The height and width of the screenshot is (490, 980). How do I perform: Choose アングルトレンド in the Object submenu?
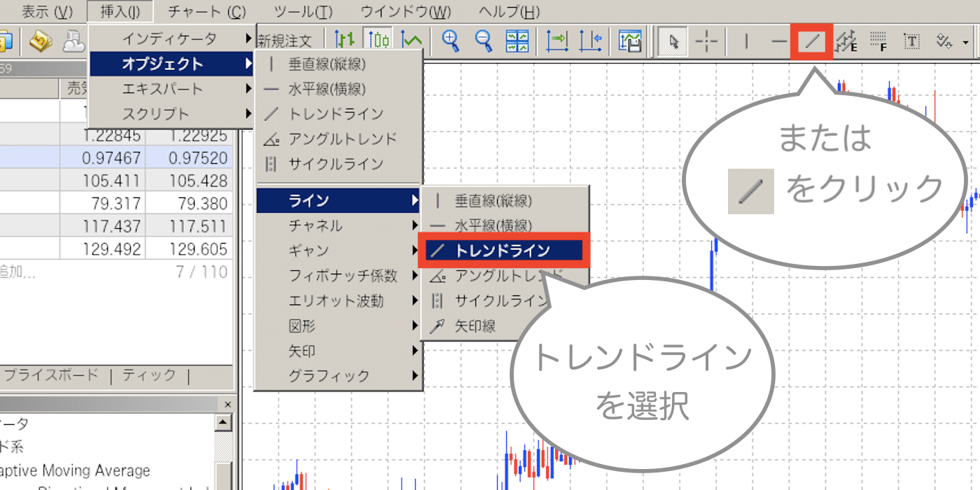point(339,139)
